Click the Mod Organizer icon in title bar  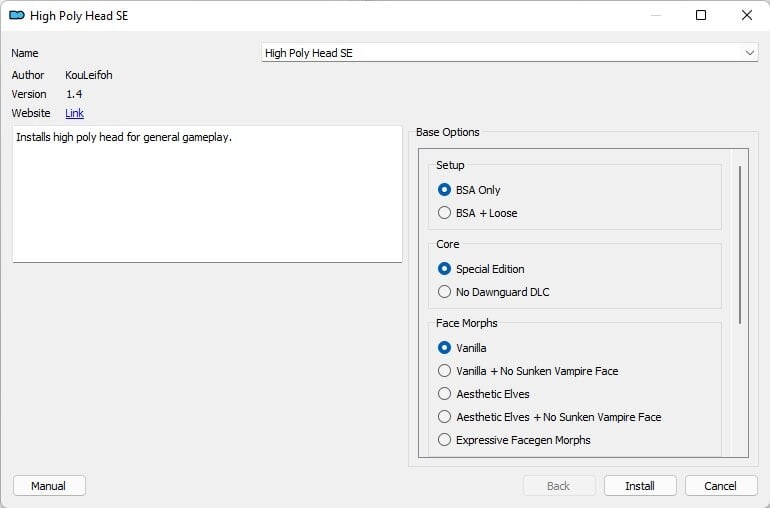(17, 15)
